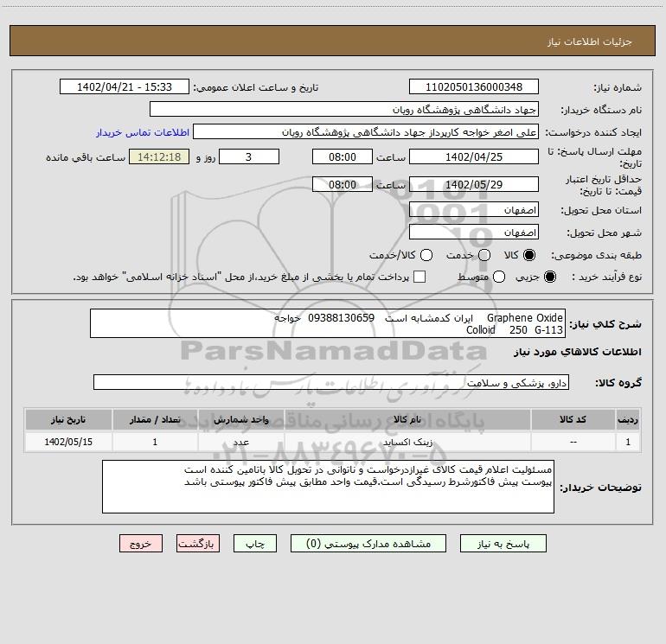Screen dimensions: 666x644
Task: Click the واحد شمارش column header
Action: (240, 419)
